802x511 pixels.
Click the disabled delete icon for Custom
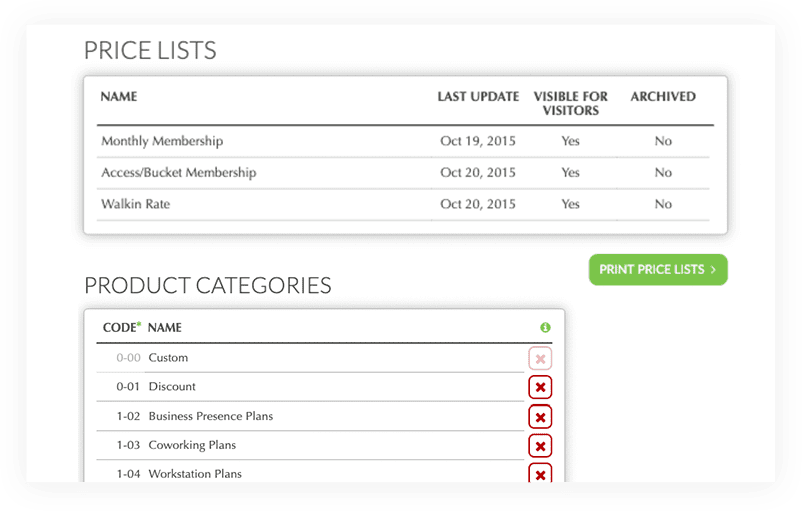[x=540, y=358]
